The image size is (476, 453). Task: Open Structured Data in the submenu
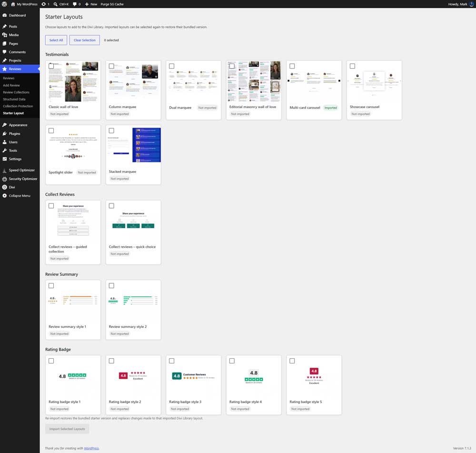pos(14,100)
